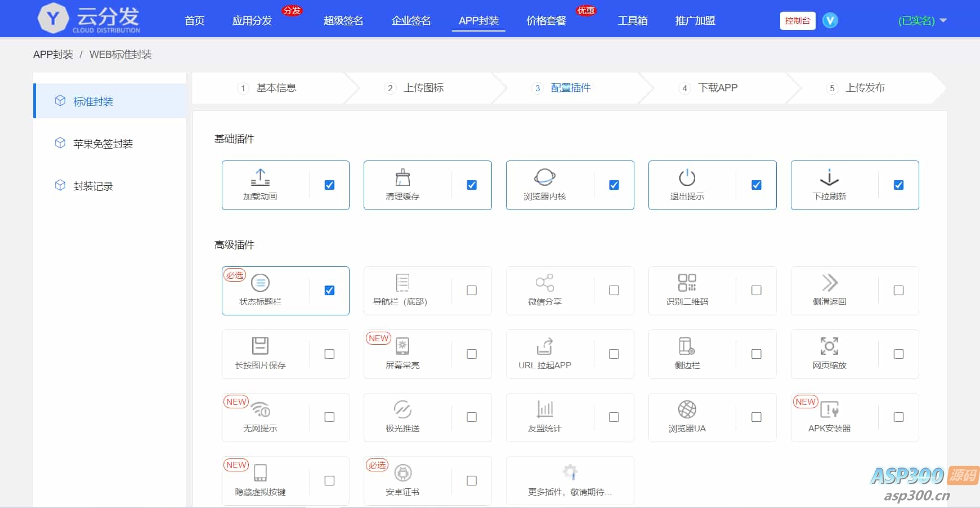
Task: Uncheck the 下拉刷新 checkbox
Action: 899,185
